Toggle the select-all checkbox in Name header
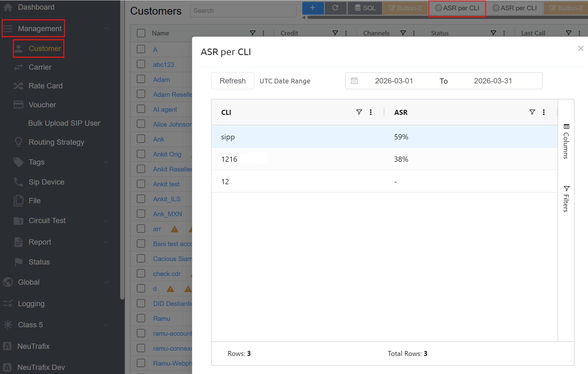Viewport: 588px width, 374px height. click(141, 33)
